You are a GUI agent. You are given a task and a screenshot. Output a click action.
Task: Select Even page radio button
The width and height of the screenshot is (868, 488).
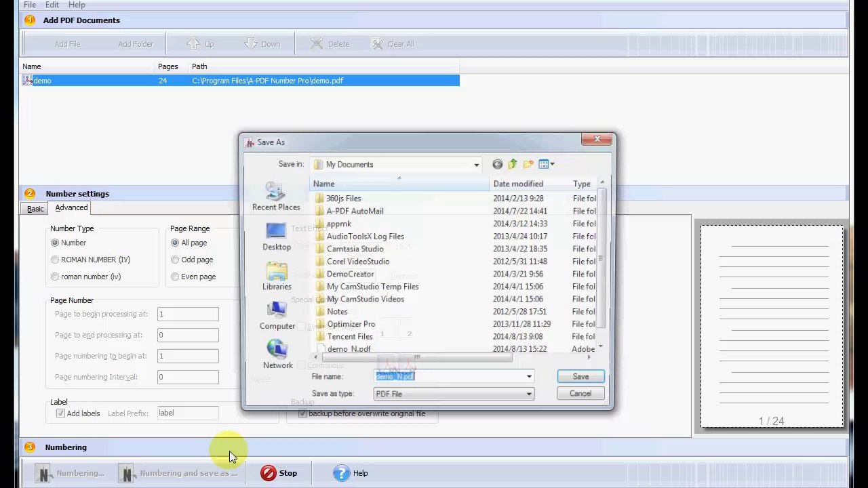click(x=175, y=277)
